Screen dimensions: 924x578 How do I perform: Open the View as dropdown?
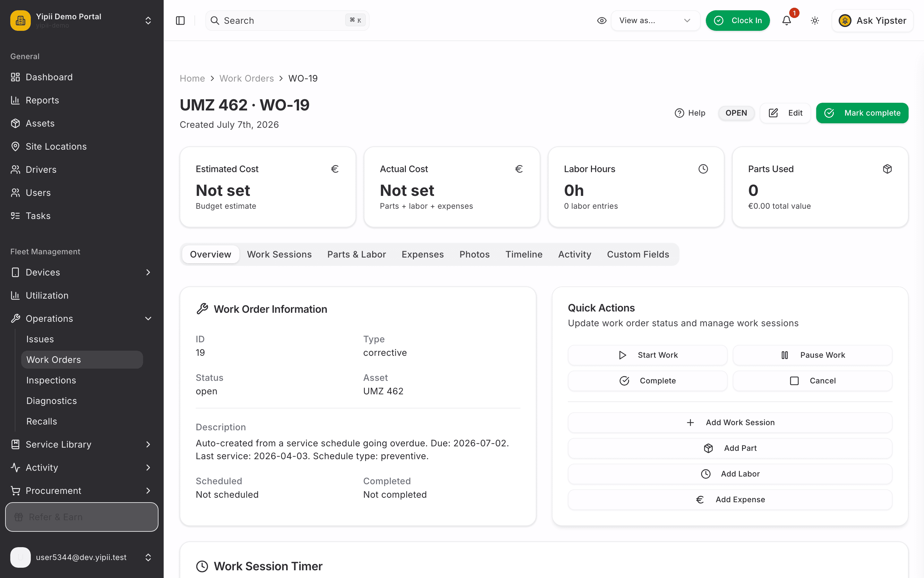[655, 21]
